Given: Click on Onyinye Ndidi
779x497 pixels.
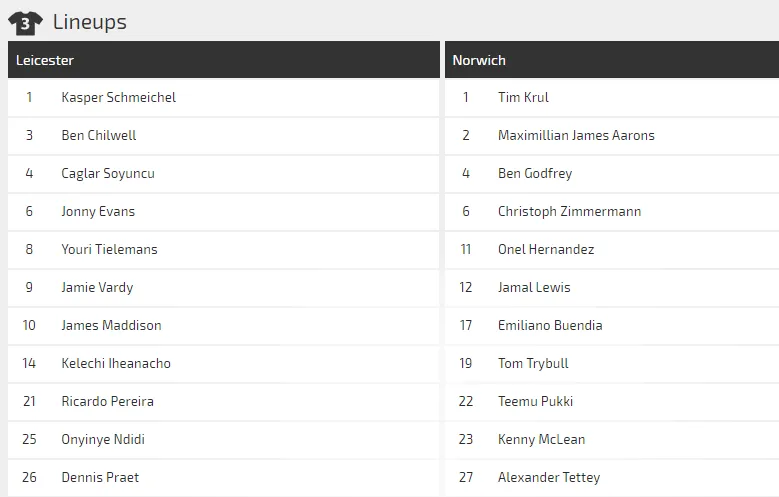Looking at the screenshot, I should coord(103,439).
